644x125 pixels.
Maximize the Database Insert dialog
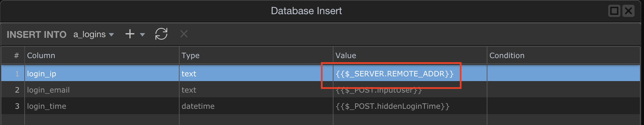(x=614, y=11)
